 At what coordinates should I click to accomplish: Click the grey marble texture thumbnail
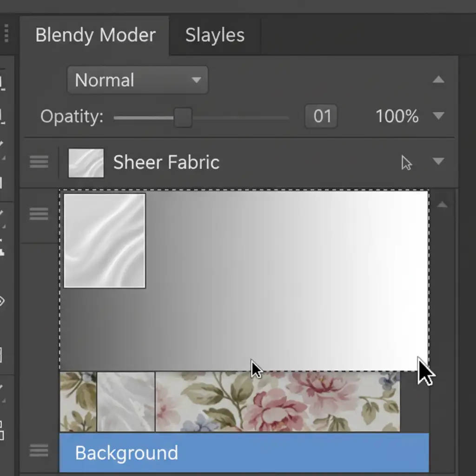(x=126, y=402)
